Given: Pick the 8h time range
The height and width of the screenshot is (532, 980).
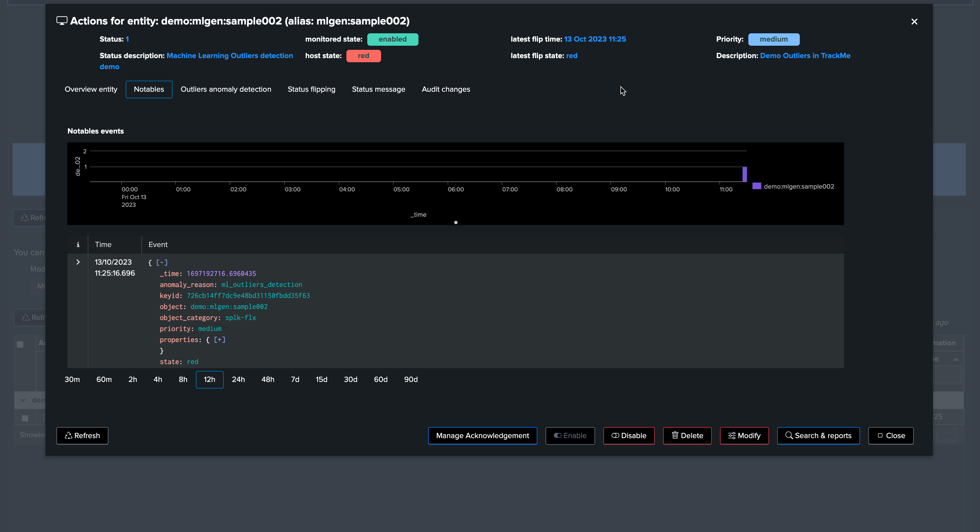Looking at the screenshot, I should (x=183, y=379).
